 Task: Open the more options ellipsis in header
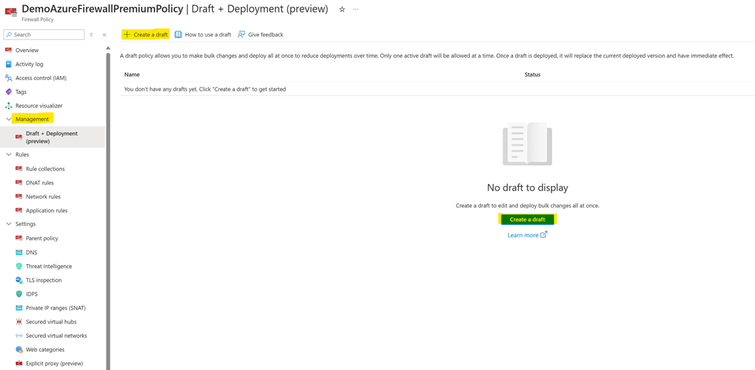(x=356, y=9)
